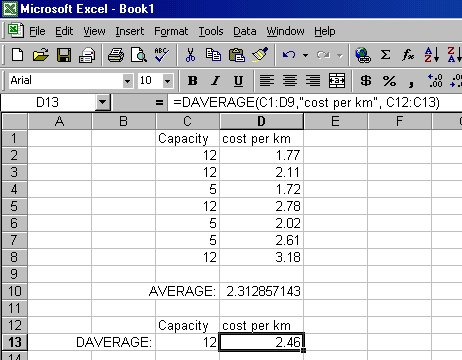Select the Capacity header in row 1
The image size is (462, 360).
(188, 138)
